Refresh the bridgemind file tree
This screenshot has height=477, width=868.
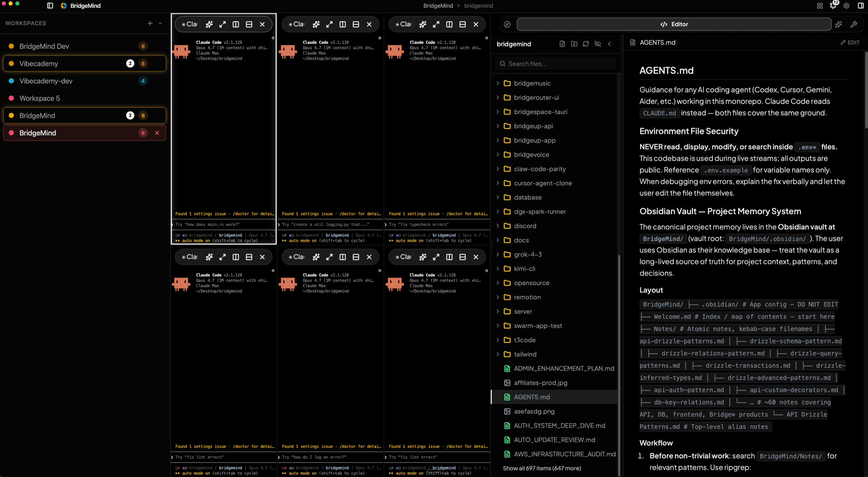pyautogui.click(x=586, y=44)
